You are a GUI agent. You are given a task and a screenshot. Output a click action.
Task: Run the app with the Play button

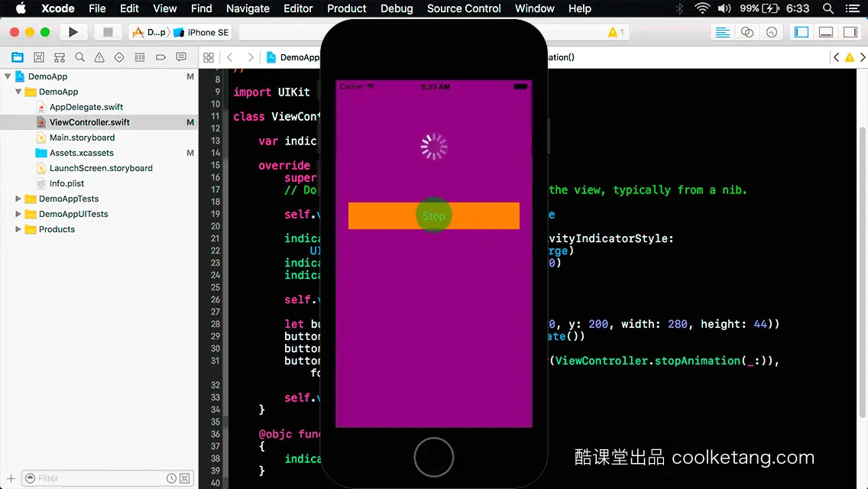click(x=73, y=32)
